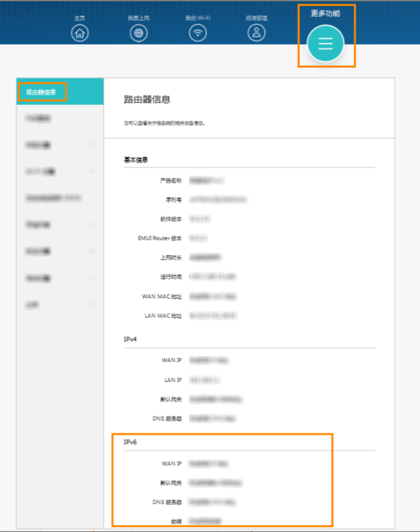The width and height of the screenshot is (420, 532).
Task: Click the IPv4 LAN IP value
Action: pyautogui.click(x=205, y=379)
